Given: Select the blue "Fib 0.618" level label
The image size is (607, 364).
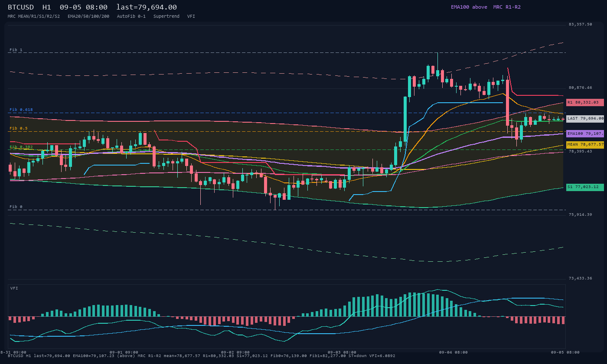Looking at the screenshot, I should point(21,110).
